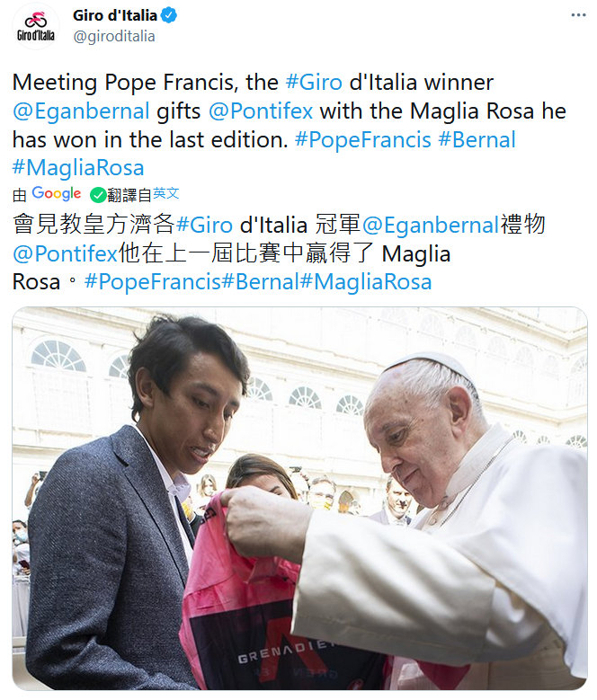Click the blue verified badge icon
This screenshot has height=700, width=597.
169,15
